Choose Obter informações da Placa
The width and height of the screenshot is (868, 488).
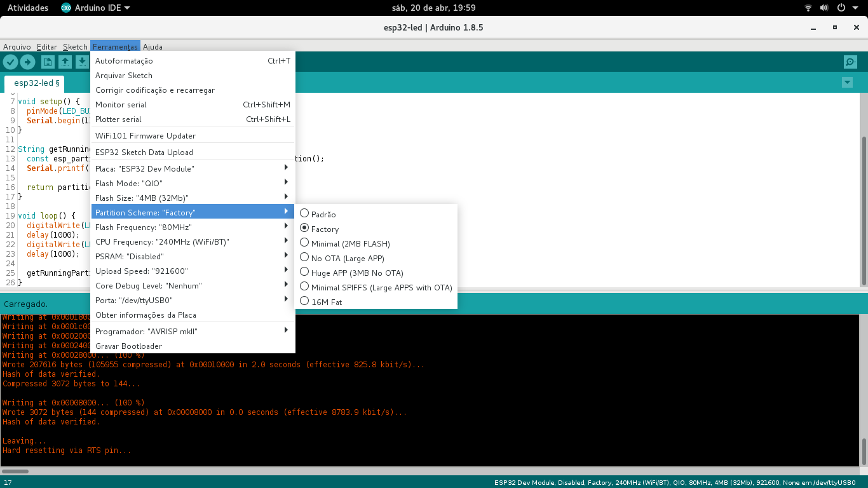click(193, 315)
